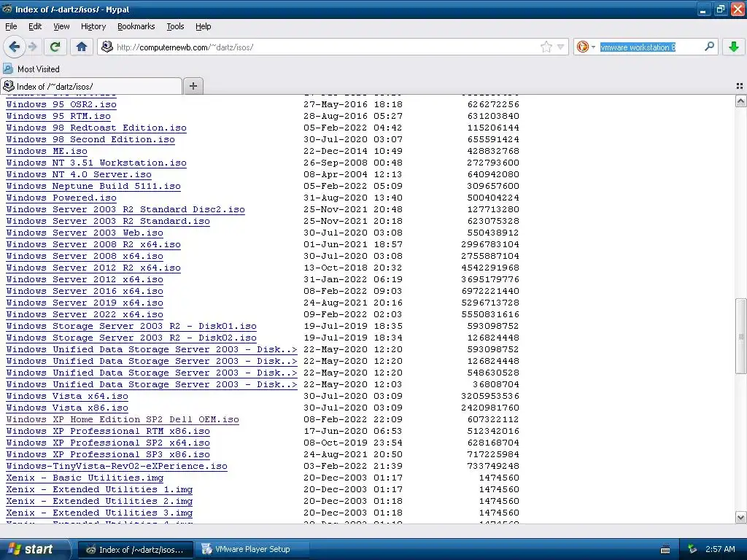Viewport: 747px width, 560px height.
Task: Click the vertical scrollbar thumb
Action: tap(741, 336)
